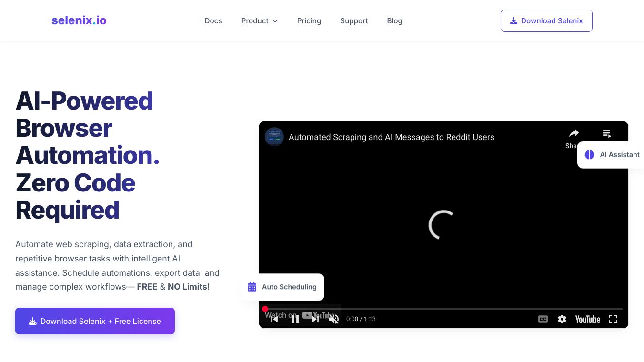Screen dimensions: 644x362
Task: Open the Automated Scraping video title link
Action: click(x=392, y=137)
